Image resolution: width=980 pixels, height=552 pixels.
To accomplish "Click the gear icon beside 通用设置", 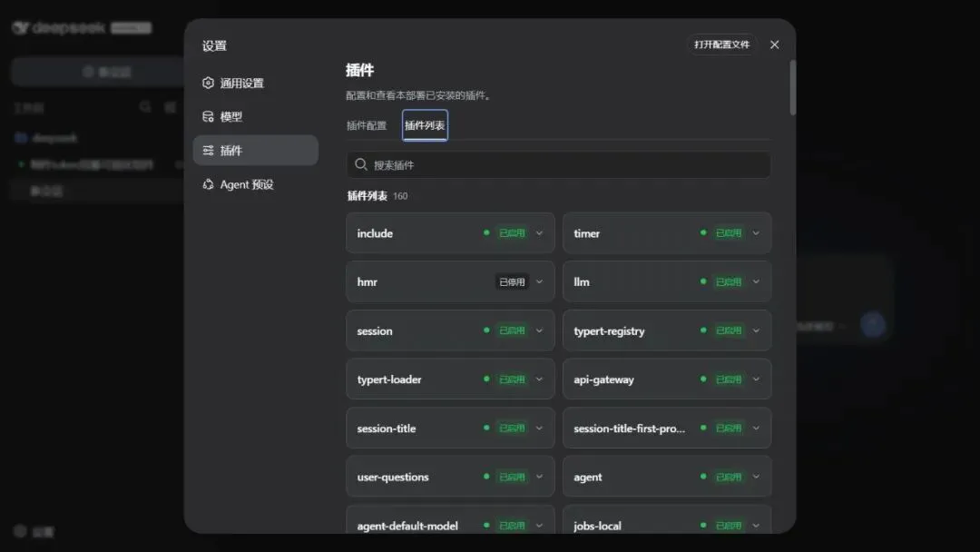I will 208,83.
